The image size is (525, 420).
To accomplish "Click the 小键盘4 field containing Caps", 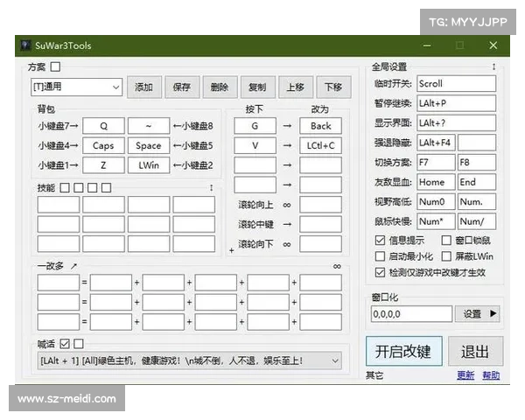I will [103, 146].
